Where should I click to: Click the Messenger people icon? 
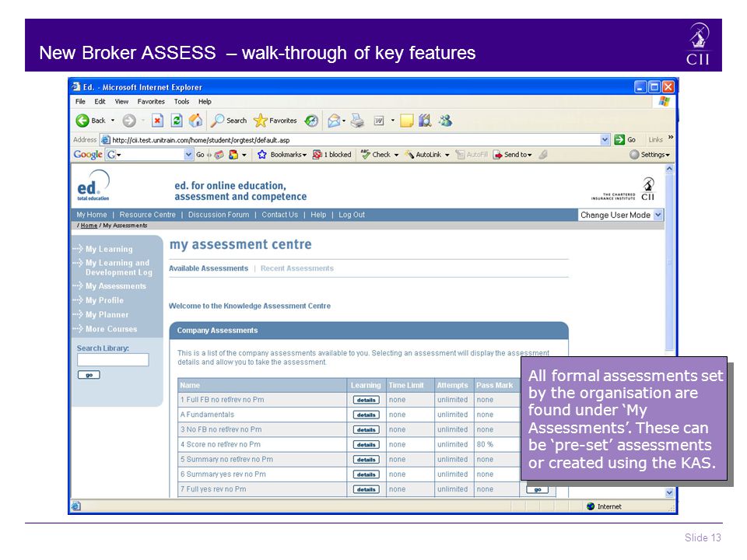coord(445,121)
